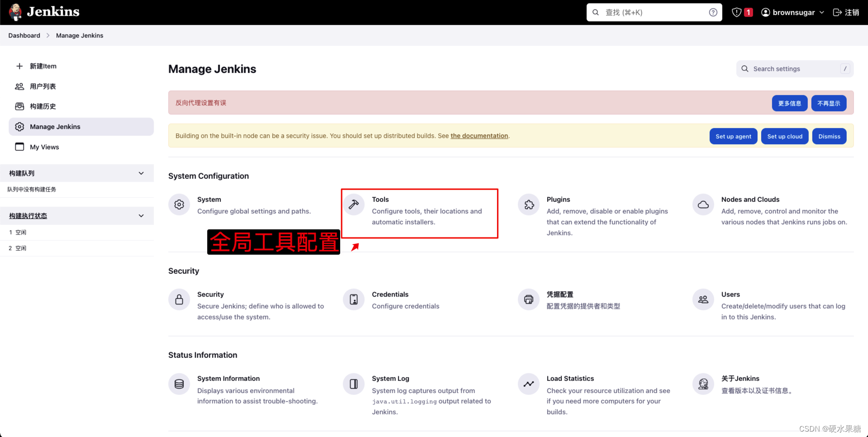Open the Nodes and Clouds cloud icon
Image resolution: width=868 pixels, height=437 pixels.
703,204
